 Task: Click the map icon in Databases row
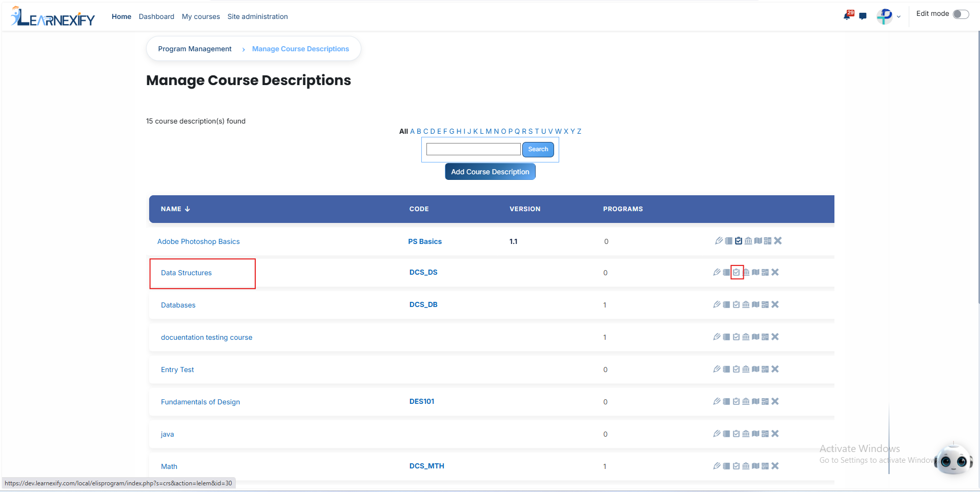756,304
